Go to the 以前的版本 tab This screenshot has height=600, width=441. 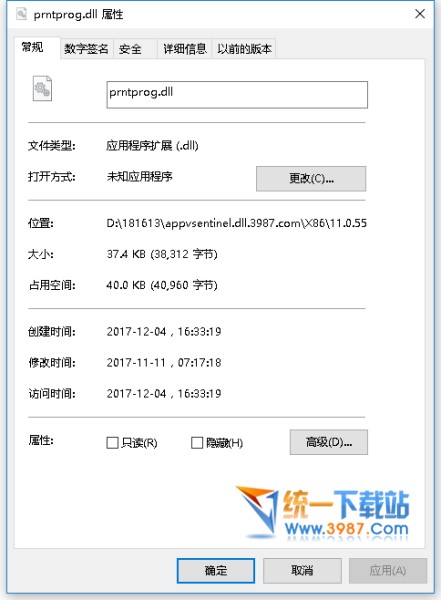(x=244, y=49)
